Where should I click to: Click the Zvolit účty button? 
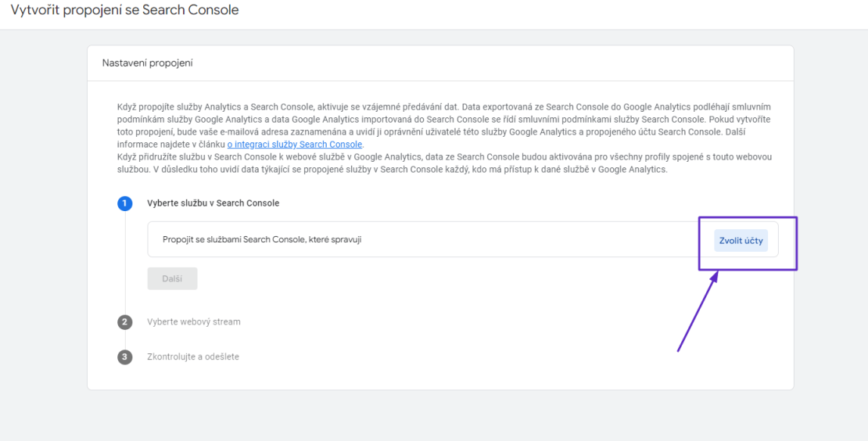click(x=741, y=241)
